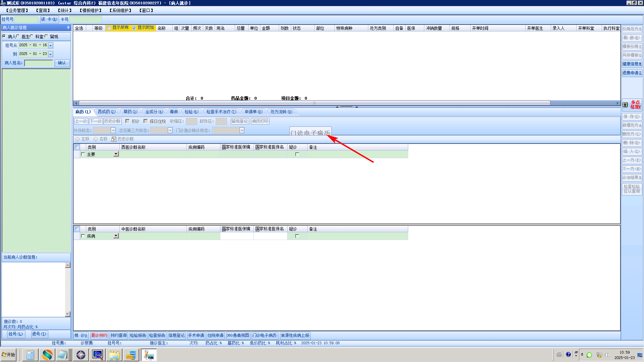Check the 初诊 checkbox
The image size is (644, 362).
(x=127, y=121)
